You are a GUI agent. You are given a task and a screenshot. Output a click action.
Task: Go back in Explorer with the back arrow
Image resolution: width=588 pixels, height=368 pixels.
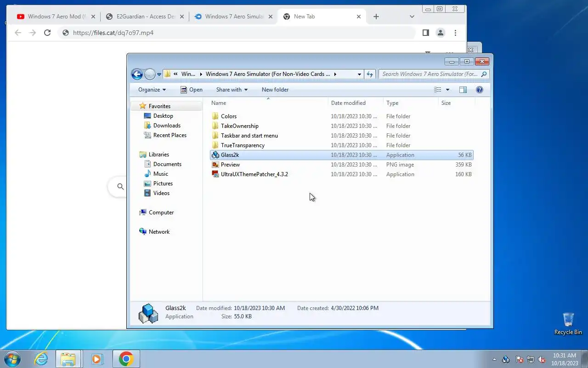point(137,74)
